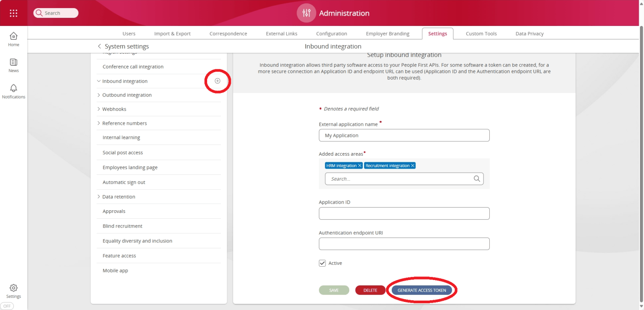Image resolution: width=644 pixels, height=310 pixels.
Task: Remove the HRM integration access area
Action: point(360,165)
